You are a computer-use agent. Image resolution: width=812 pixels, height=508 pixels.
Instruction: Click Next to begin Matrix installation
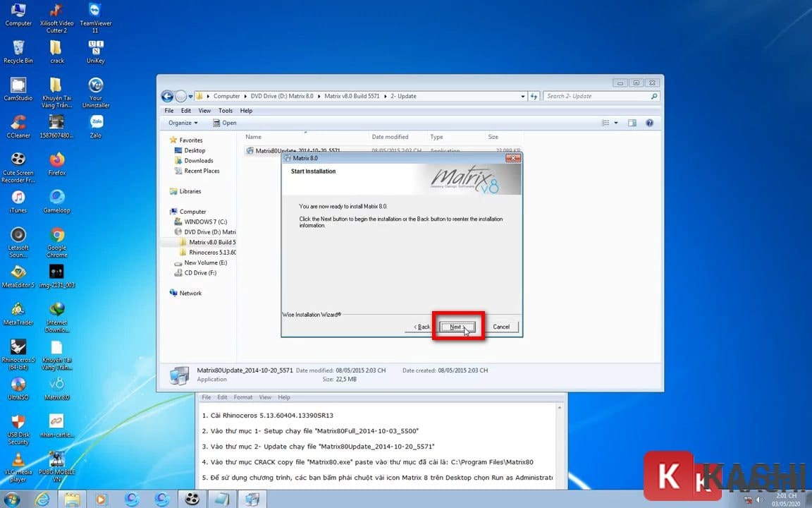[x=457, y=327]
